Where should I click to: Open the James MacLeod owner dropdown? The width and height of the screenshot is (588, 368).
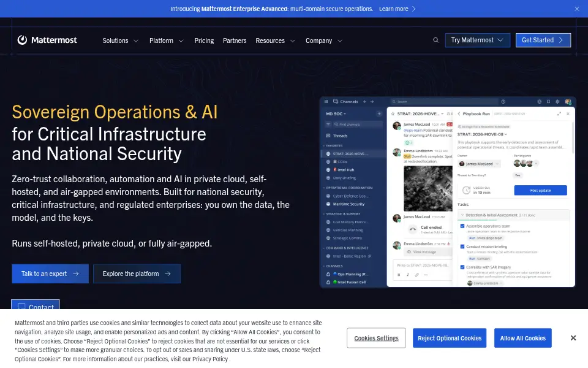[x=479, y=164]
